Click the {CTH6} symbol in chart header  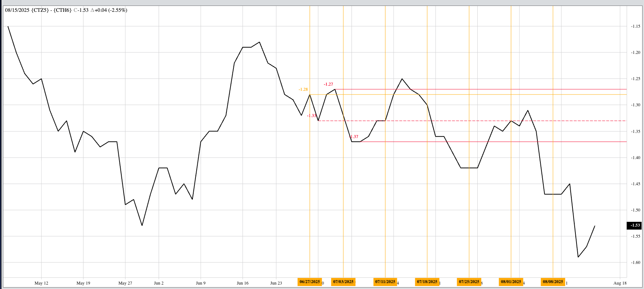coord(63,10)
